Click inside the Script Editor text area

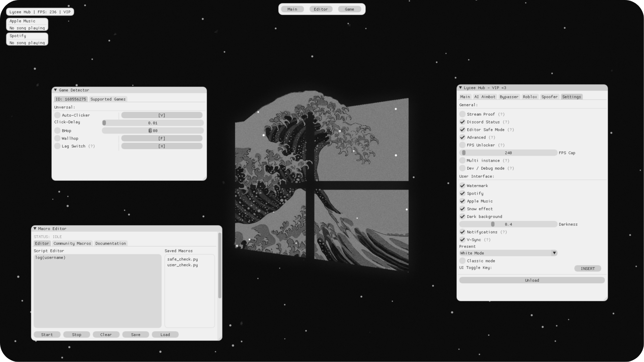coord(98,291)
